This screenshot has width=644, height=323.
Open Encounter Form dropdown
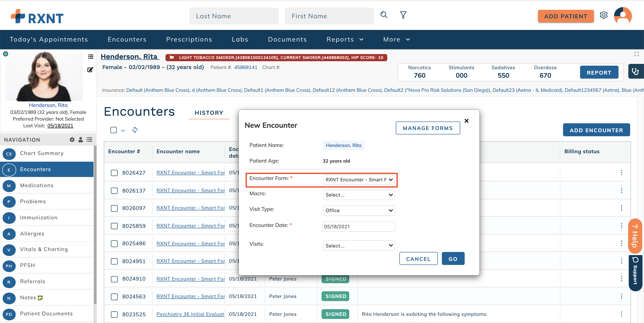point(359,180)
